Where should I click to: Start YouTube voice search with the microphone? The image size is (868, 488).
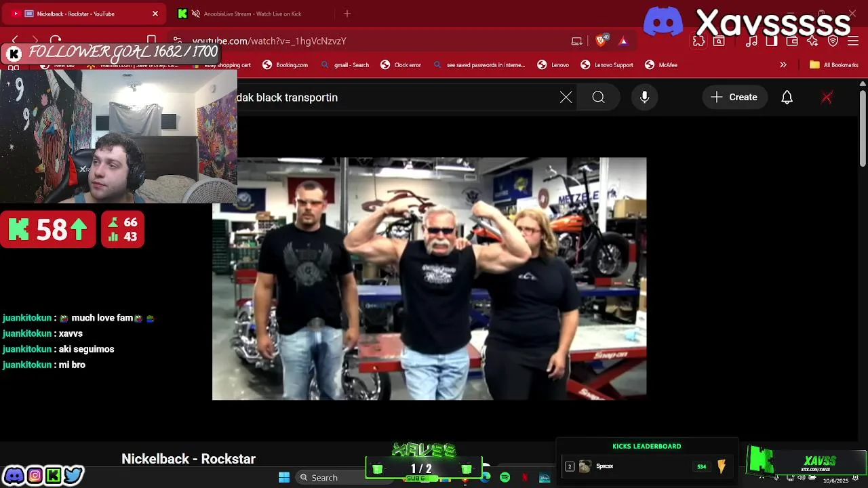[645, 98]
